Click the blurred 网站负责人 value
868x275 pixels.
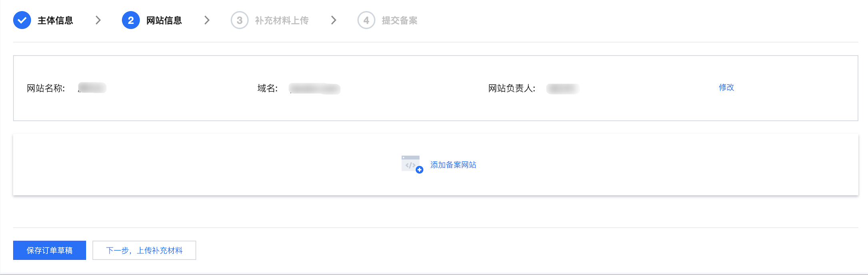tap(562, 88)
